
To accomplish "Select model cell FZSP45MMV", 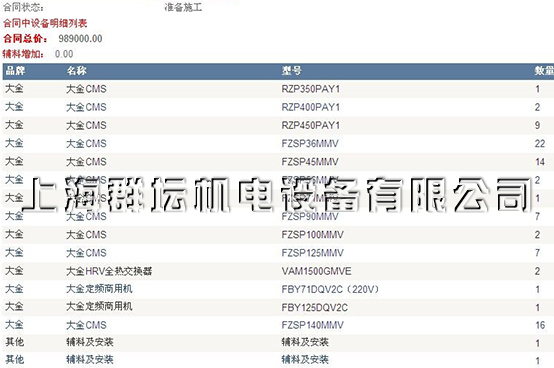I will click(310, 162).
